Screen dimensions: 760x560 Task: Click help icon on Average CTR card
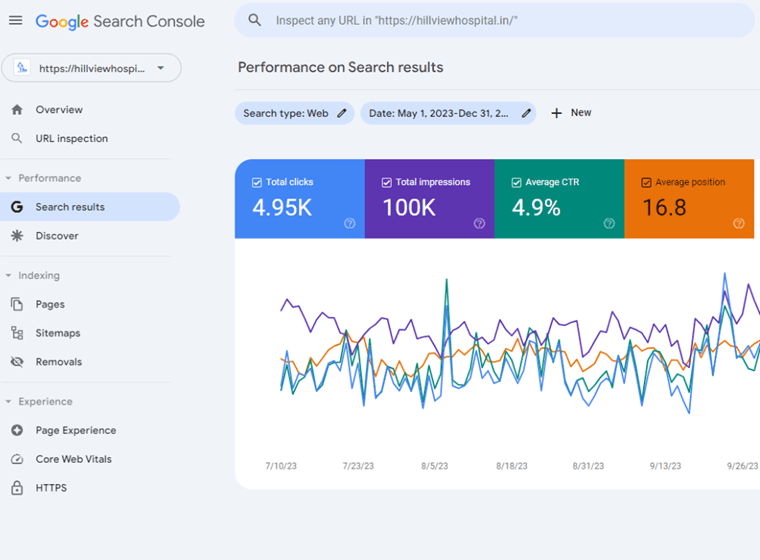pyautogui.click(x=609, y=224)
